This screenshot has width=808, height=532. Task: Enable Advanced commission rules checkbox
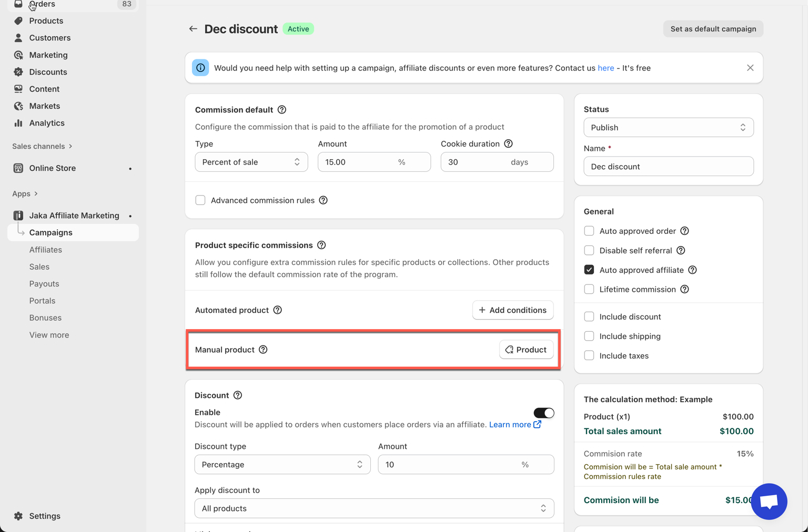click(200, 200)
